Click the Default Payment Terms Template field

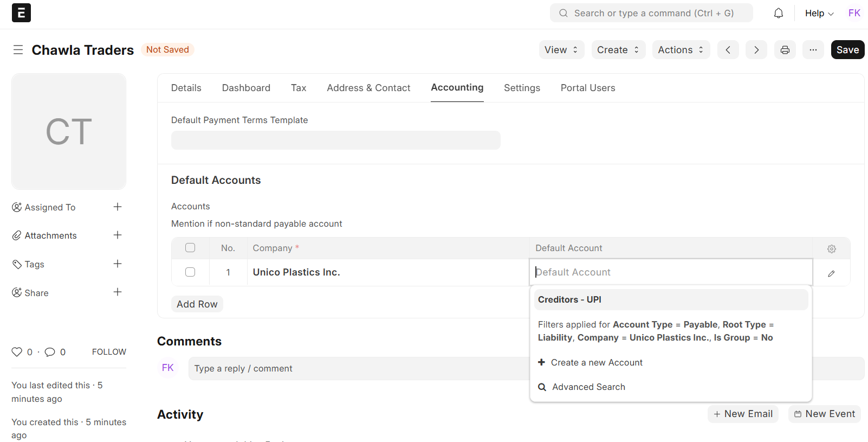click(335, 140)
